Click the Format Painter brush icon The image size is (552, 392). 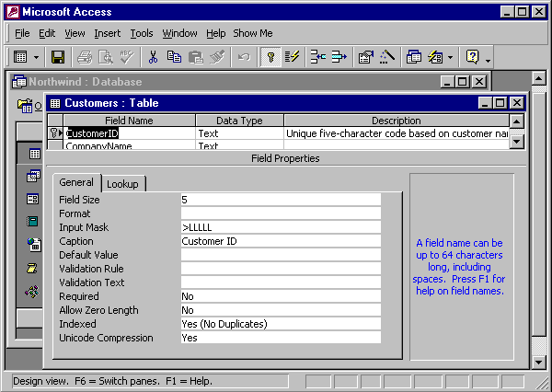tap(217, 57)
